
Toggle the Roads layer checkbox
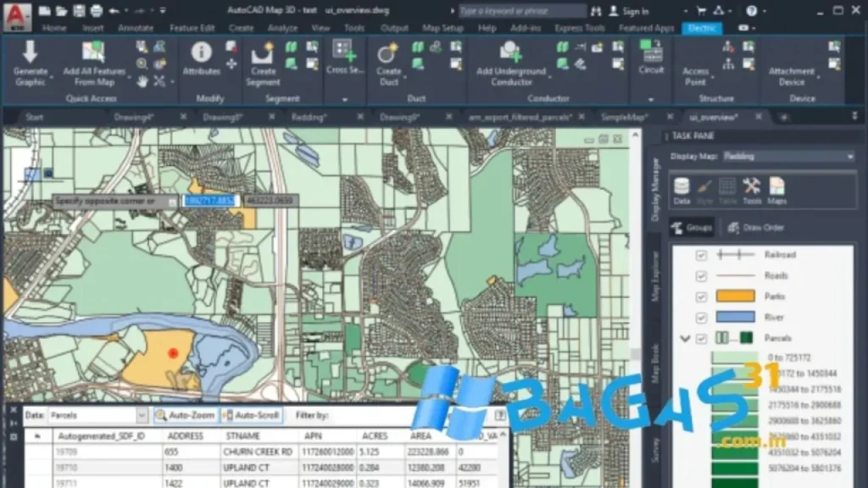click(701, 275)
